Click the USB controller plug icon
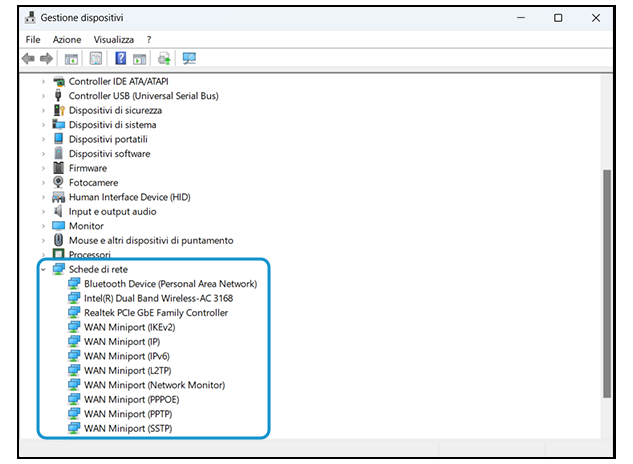The width and height of the screenshot is (633, 464). (59, 96)
